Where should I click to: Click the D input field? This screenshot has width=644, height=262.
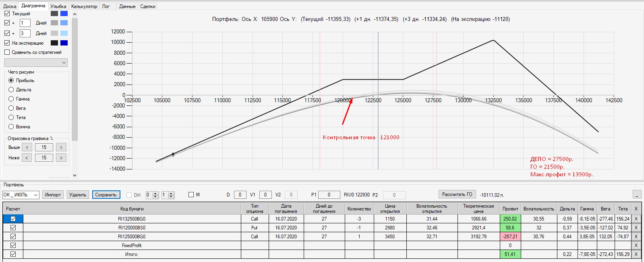click(240, 195)
